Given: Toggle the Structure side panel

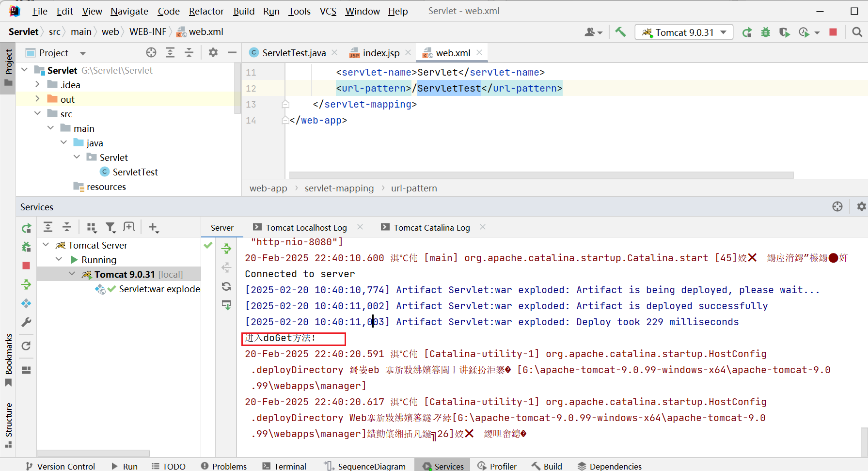Looking at the screenshot, I should (8, 425).
